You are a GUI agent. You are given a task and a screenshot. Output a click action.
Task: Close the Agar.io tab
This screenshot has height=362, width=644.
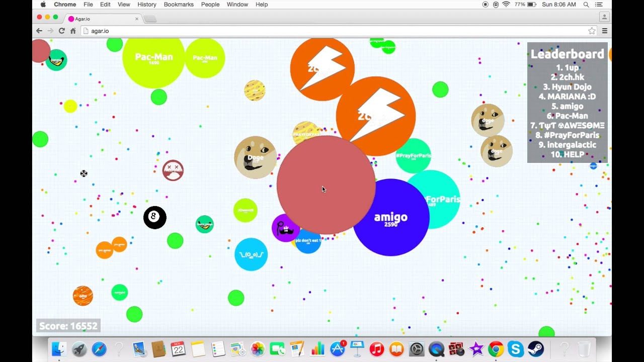136,19
